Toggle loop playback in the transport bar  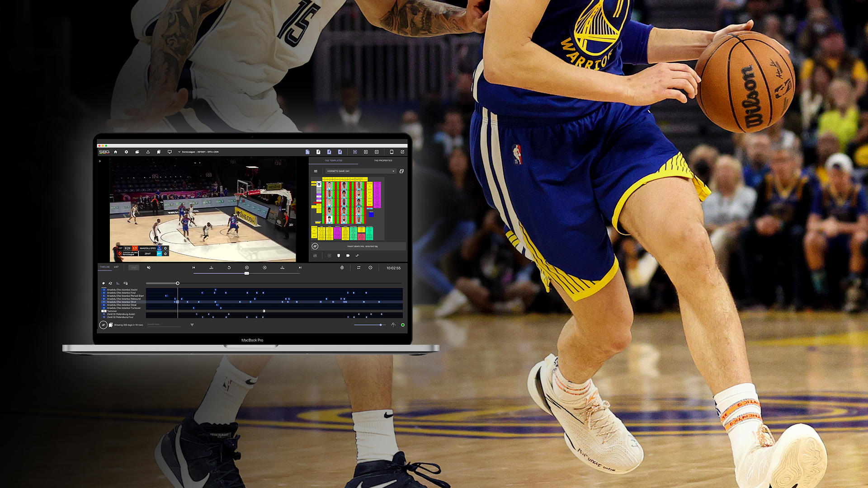point(359,267)
